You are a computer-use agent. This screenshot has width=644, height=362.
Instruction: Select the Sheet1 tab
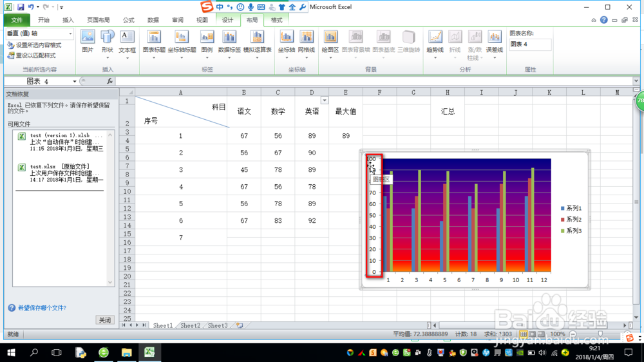[x=163, y=325]
